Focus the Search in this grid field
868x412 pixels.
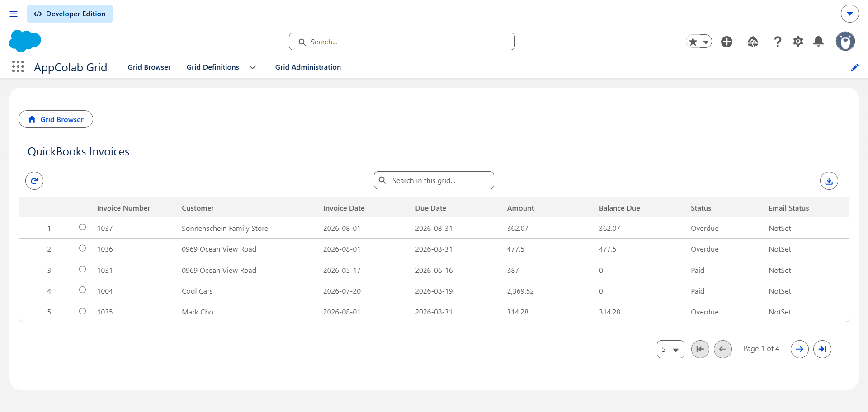pyautogui.click(x=434, y=180)
